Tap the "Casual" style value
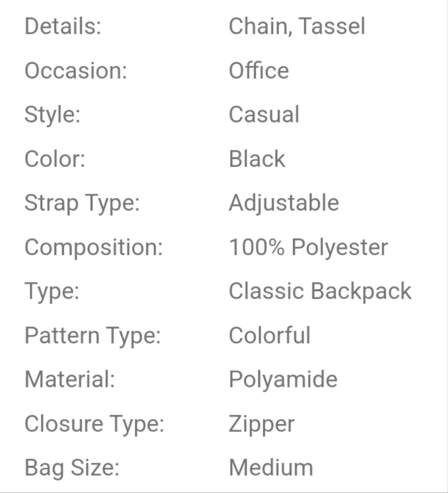448x493 pixels. (x=264, y=115)
